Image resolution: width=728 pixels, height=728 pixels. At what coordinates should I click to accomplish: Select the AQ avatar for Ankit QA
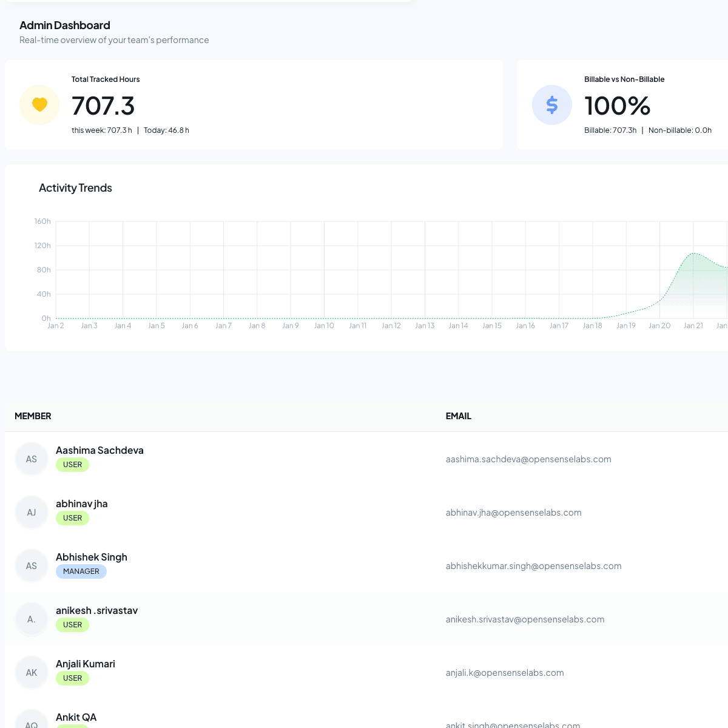coord(32,722)
